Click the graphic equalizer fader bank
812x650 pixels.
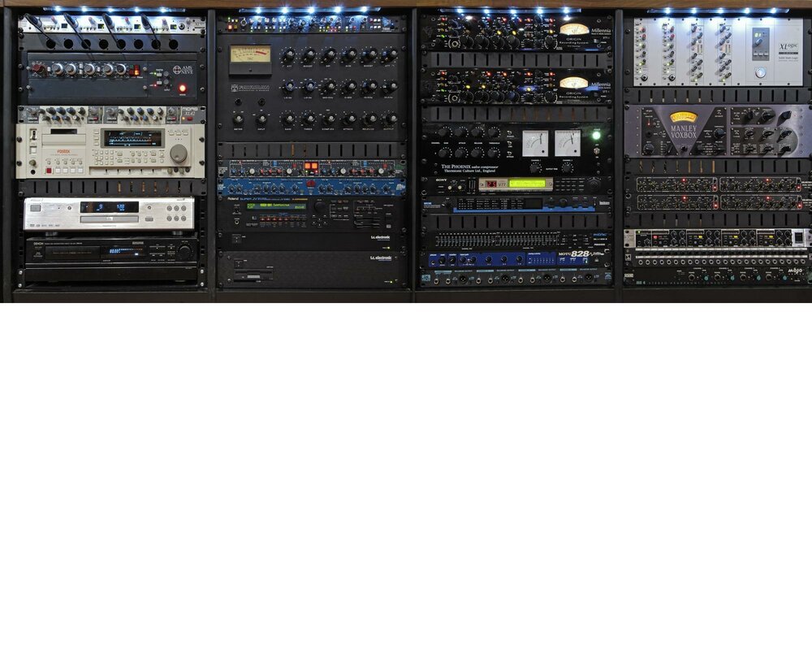[497, 240]
